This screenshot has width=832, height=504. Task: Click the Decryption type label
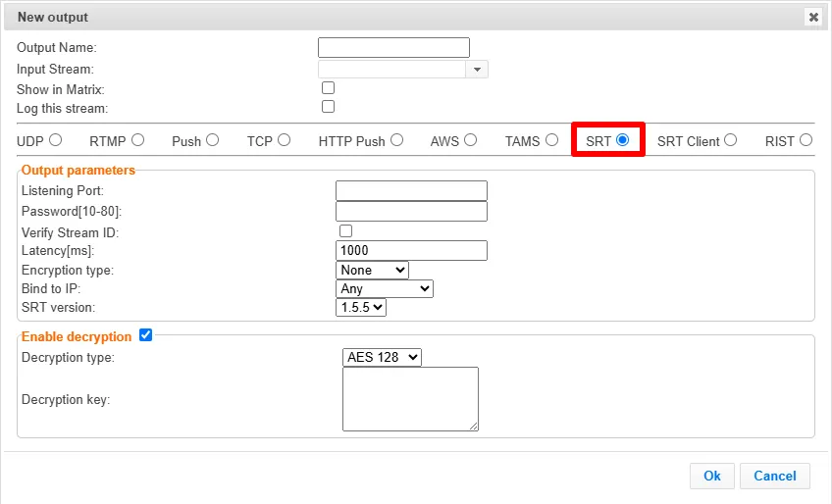tap(68, 358)
